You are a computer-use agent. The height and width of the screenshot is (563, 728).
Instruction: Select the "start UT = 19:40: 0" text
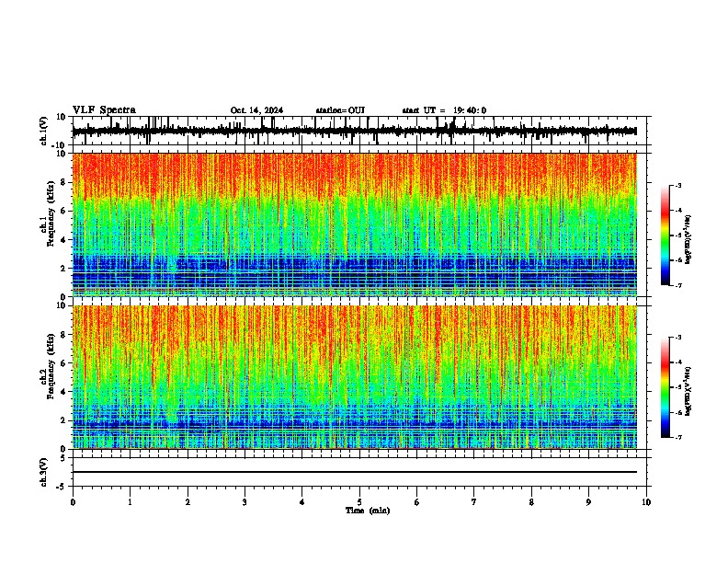(x=444, y=110)
